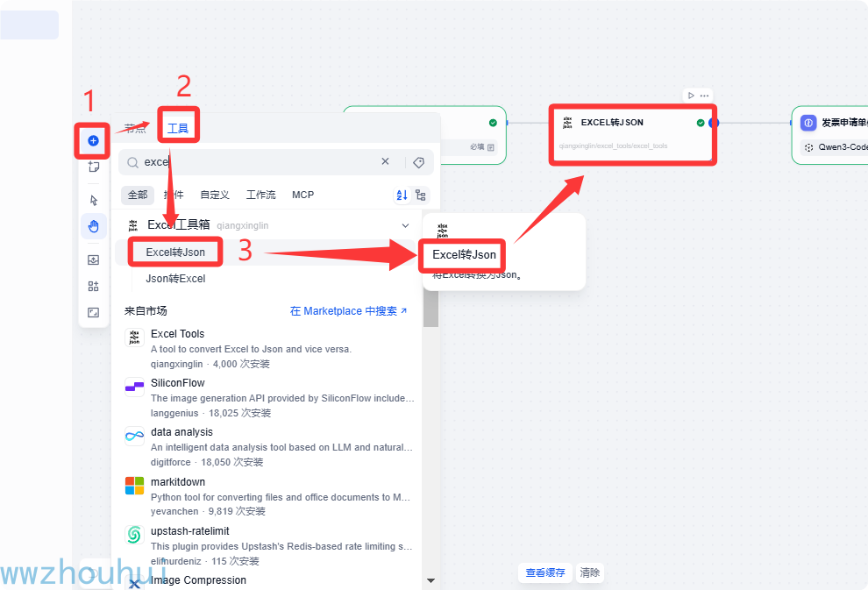868x590 pixels.
Task: Click the data analysis plugin icon
Action: (x=134, y=436)
